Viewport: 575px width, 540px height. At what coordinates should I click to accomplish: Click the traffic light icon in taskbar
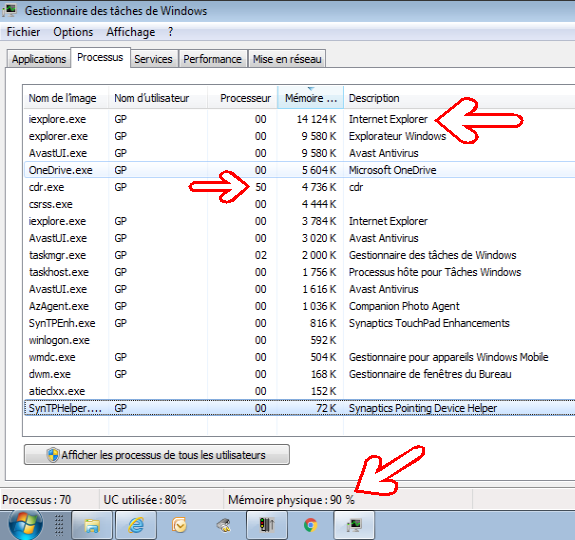coord(267,525)
